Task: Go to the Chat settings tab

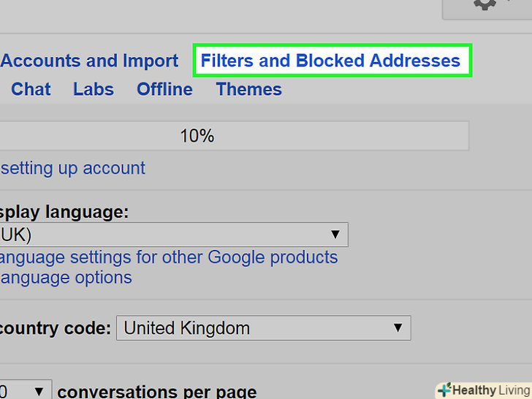Action: point(31,89)
